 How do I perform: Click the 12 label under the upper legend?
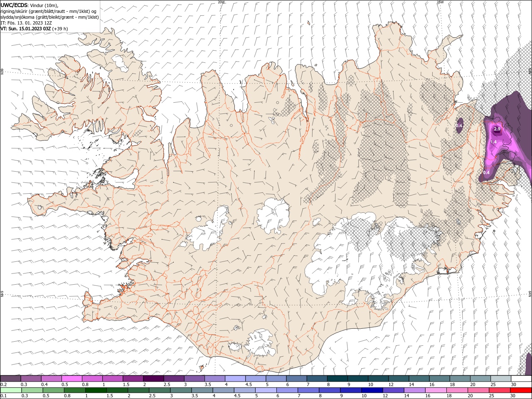point(391,384)
